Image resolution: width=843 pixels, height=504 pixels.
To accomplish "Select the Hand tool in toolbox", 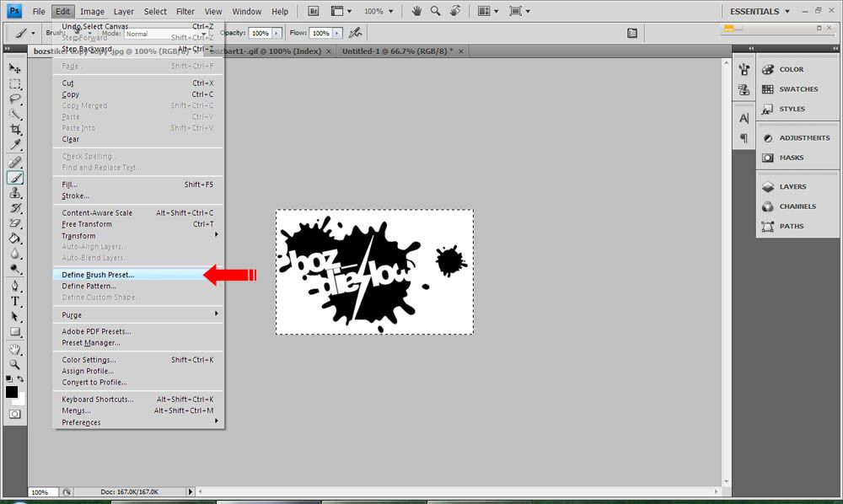I will [x=14, y=349].
